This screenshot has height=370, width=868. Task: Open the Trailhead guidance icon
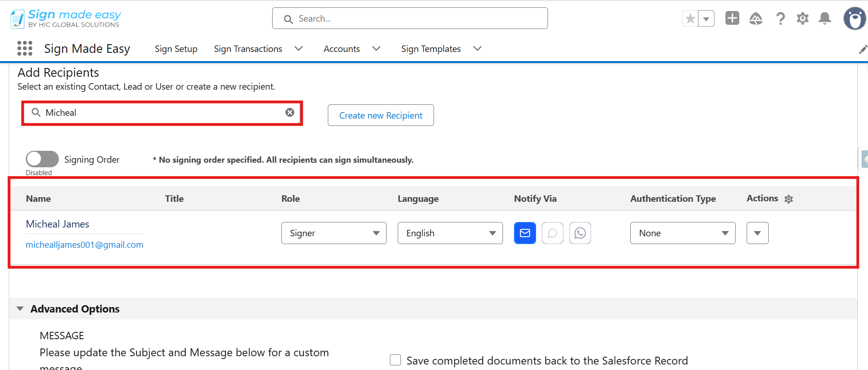(756, 18)
